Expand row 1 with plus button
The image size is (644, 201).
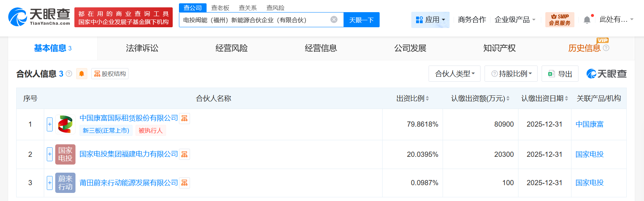50,124
